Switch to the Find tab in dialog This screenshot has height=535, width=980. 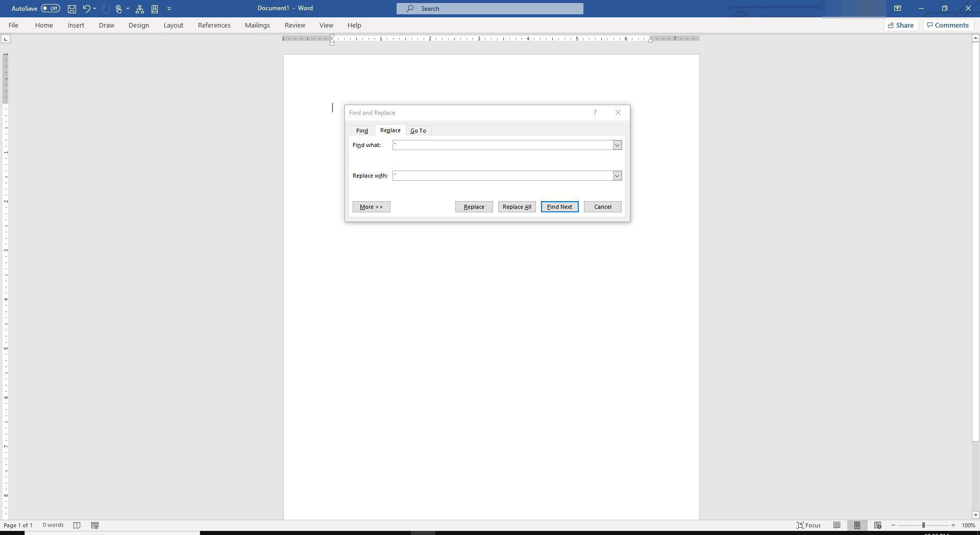tap(362, 131)
